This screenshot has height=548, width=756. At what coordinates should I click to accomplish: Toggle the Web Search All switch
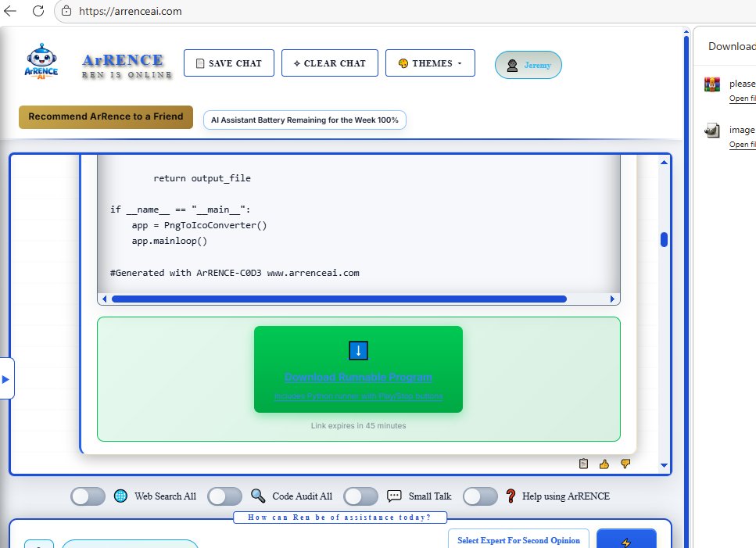point(88,496)
